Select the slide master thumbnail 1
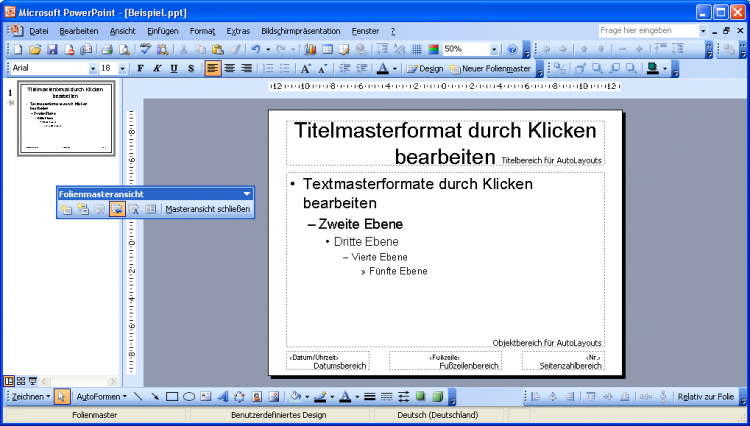750x426 pixels. pos(67,118)
